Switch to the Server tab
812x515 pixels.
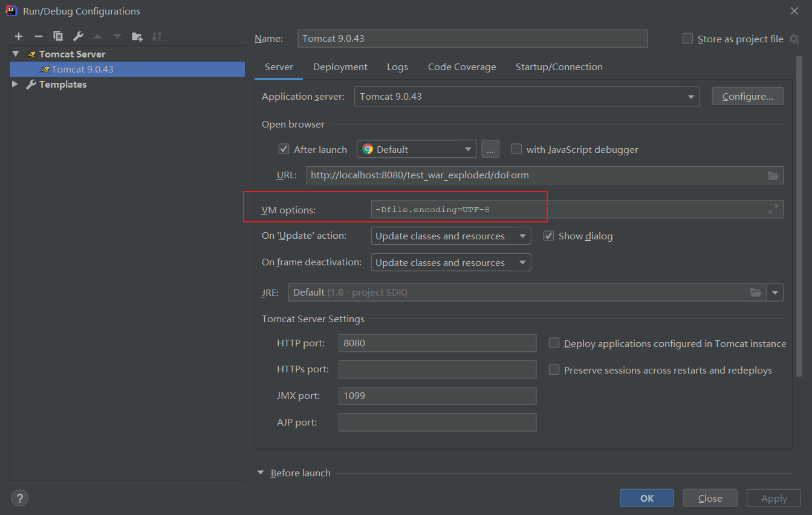(279, 67)
